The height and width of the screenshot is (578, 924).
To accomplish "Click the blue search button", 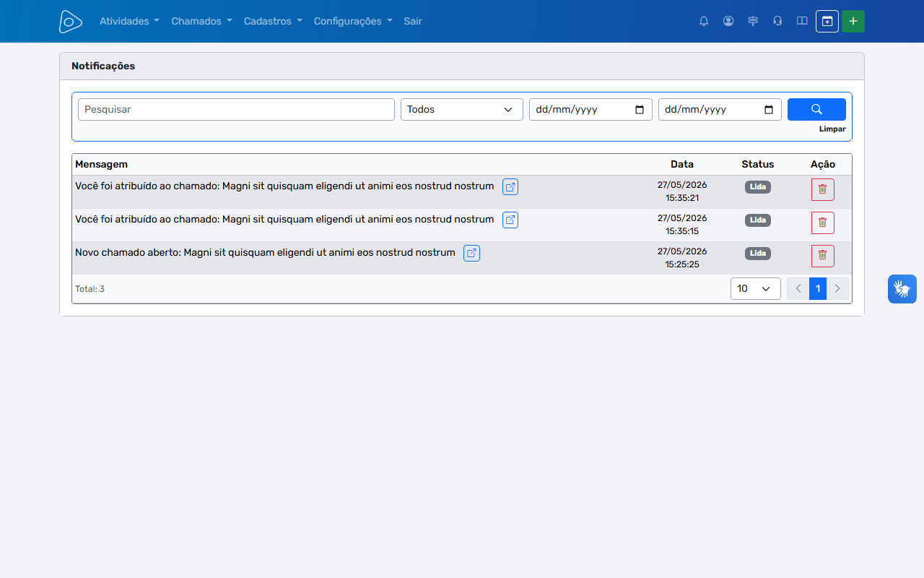I will (x=816, y=109).
